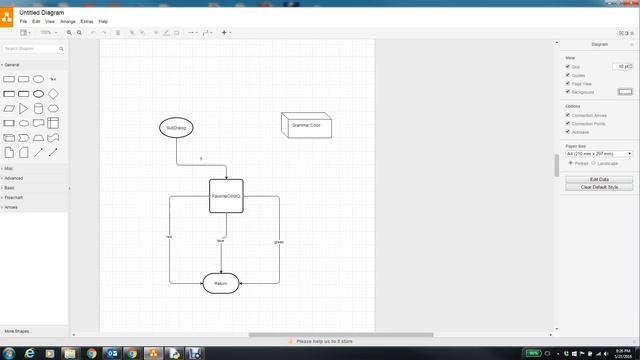This screenshot has height=360, width=640.
Task: Toggle the Grid checkbox
Action: 568,67
